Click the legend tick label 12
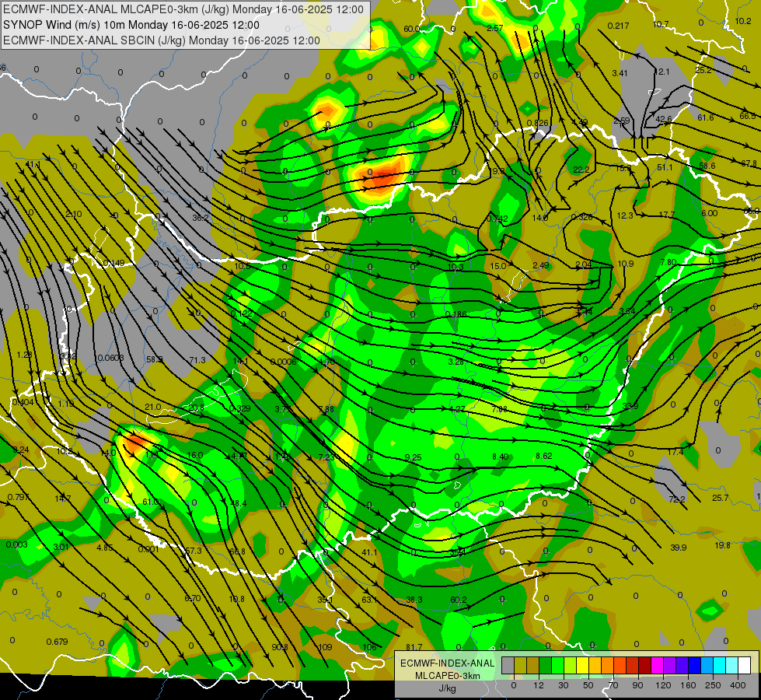The image size is (761, 700). (x=539, y=685)
